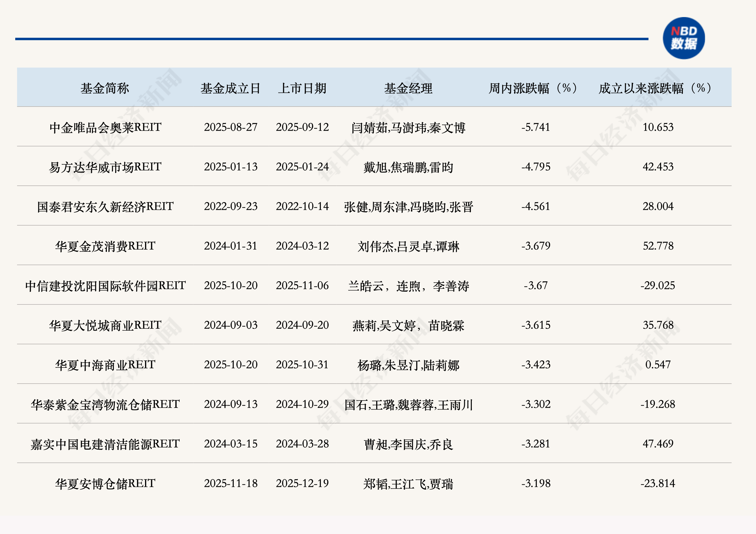Click since-inception value 42.453
Image resolution: width=756 pixels, height=534 pixels.
[658, 167]
